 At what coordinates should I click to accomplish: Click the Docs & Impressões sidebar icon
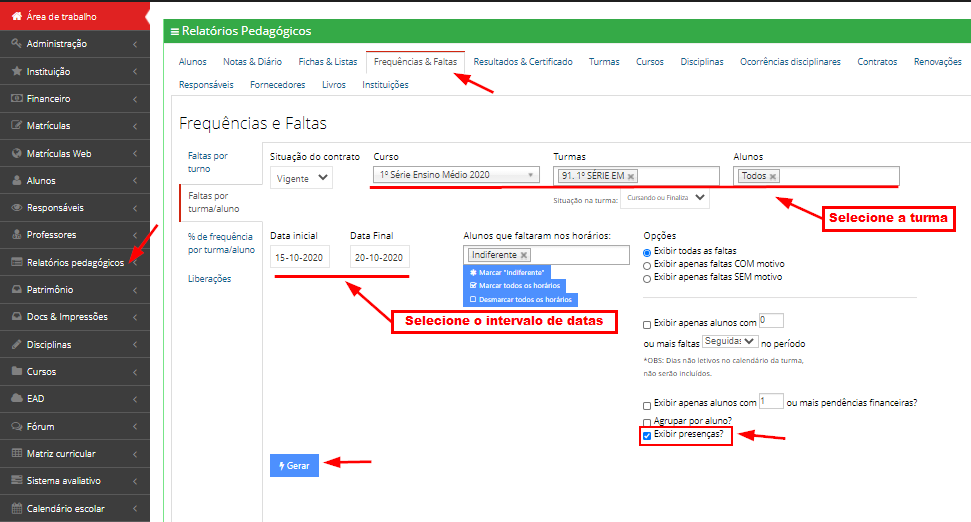coord(17,316)
